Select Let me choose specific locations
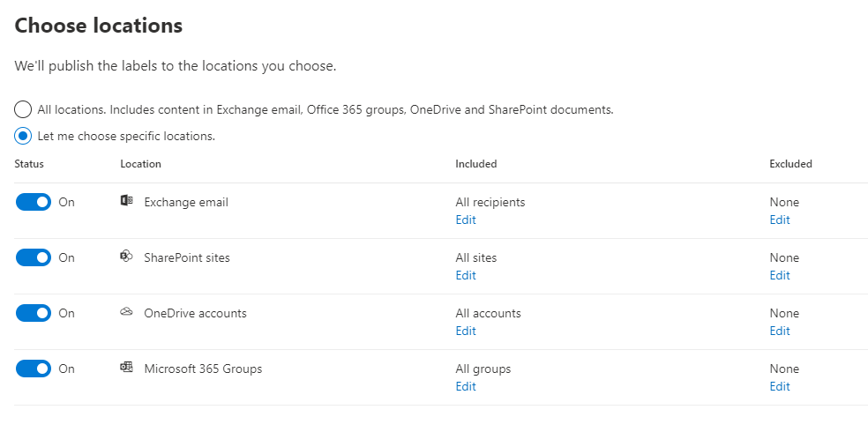The image size is (868, 432). 24,137
